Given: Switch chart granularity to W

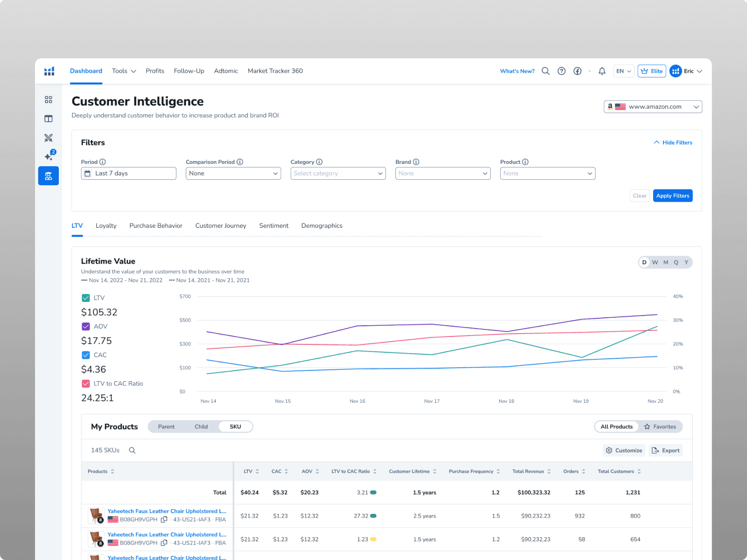Looking at the screenshot, I should 655,262.
